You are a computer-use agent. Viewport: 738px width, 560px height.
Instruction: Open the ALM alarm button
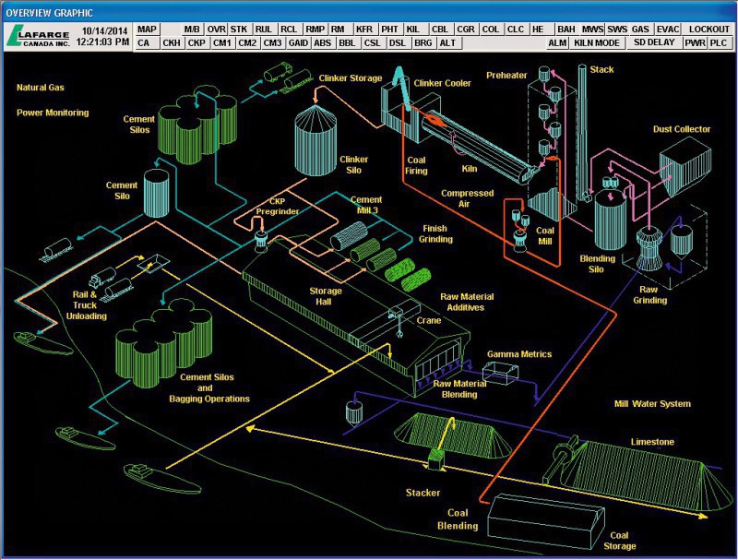[x=557, y=43]
